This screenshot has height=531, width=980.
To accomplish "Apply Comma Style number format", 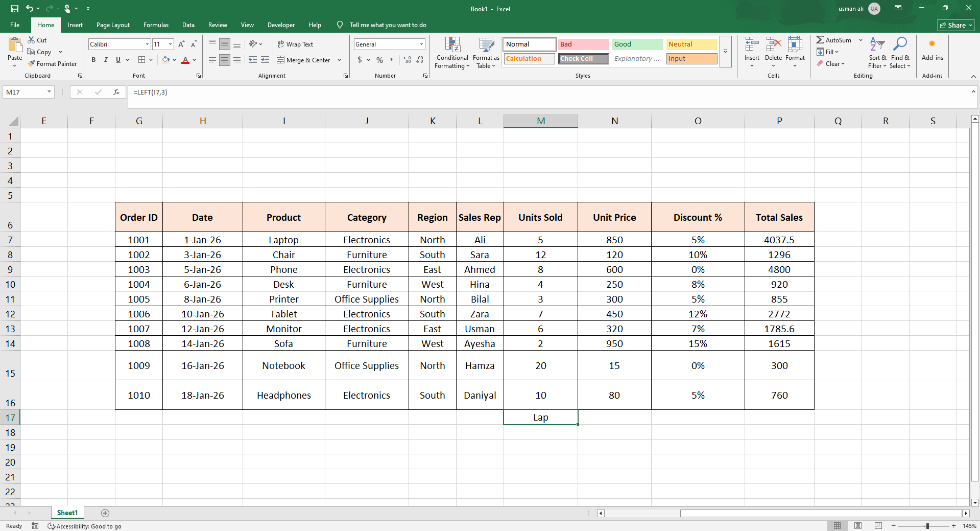I will click(x=391, y=60).
